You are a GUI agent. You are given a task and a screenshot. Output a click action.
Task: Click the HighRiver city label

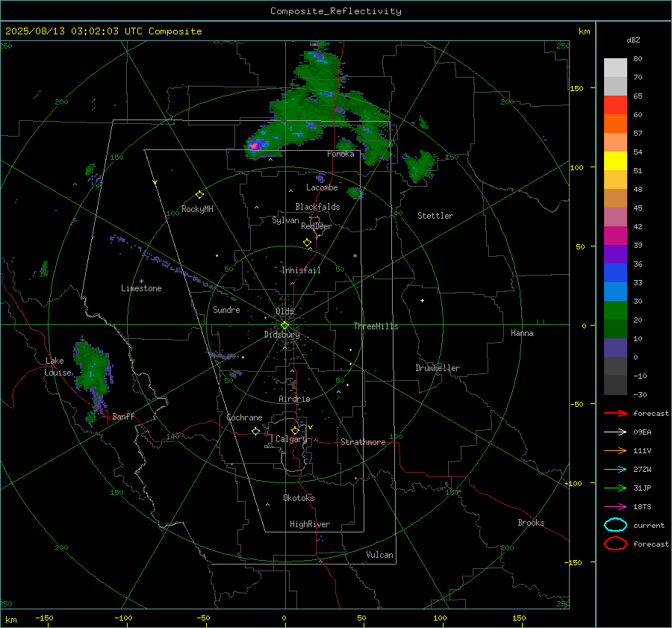pos(310,524)
